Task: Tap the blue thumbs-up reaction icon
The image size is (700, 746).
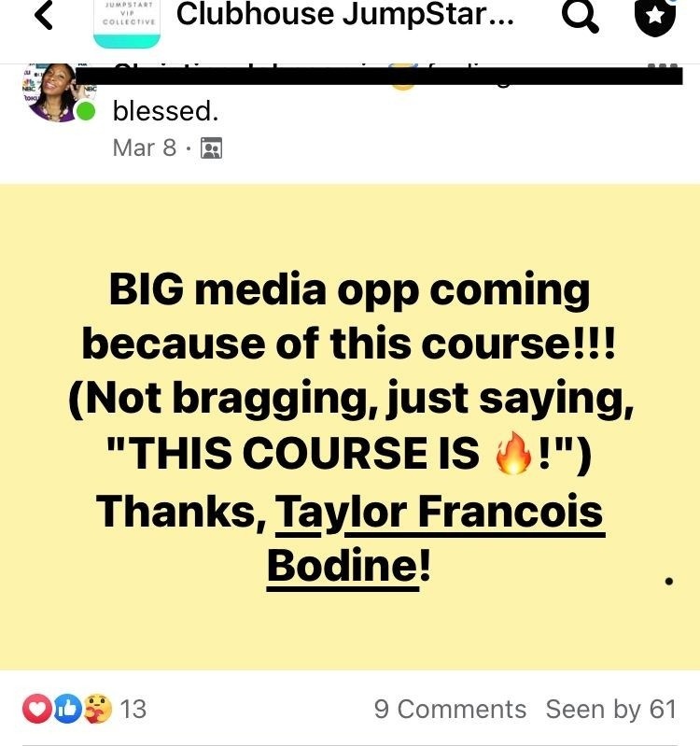Action: coord(67,709)
